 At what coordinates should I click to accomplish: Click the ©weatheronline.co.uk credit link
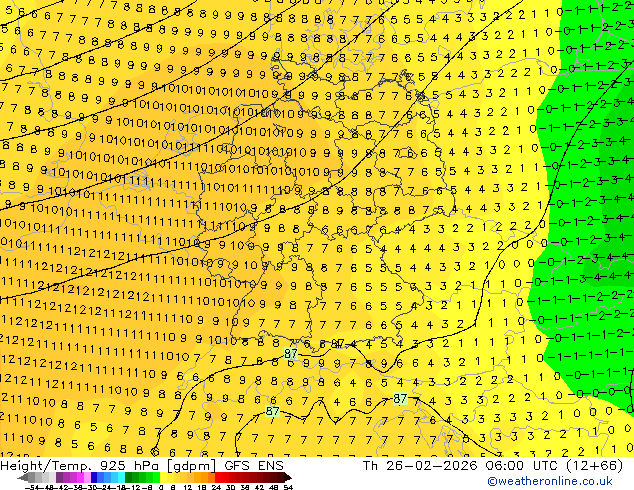point(549,481)
